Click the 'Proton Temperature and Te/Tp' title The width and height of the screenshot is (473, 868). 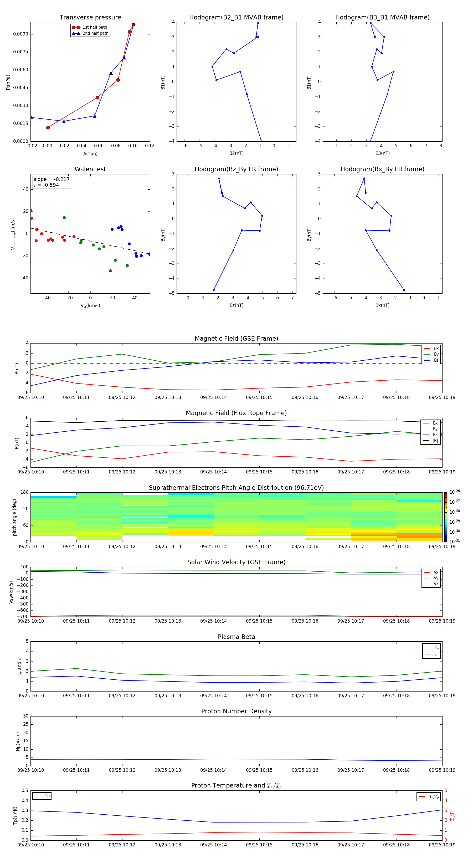[236, 786]
